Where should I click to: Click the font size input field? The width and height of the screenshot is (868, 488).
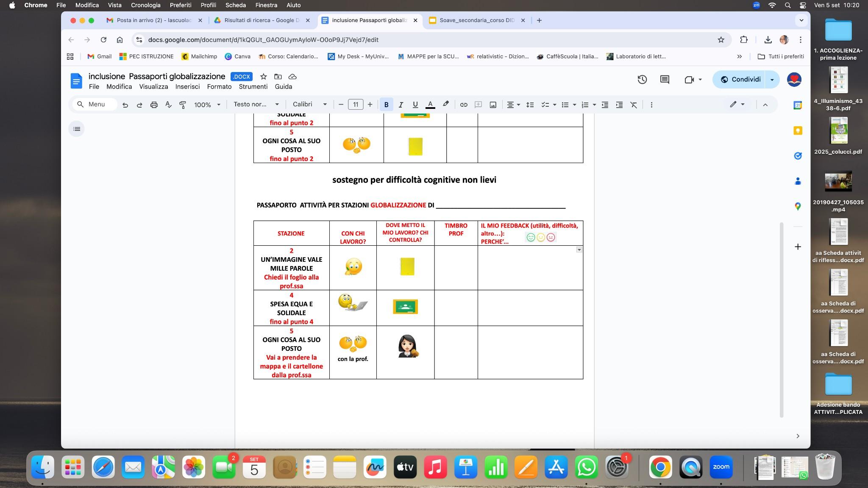click(x=356, y=105)
